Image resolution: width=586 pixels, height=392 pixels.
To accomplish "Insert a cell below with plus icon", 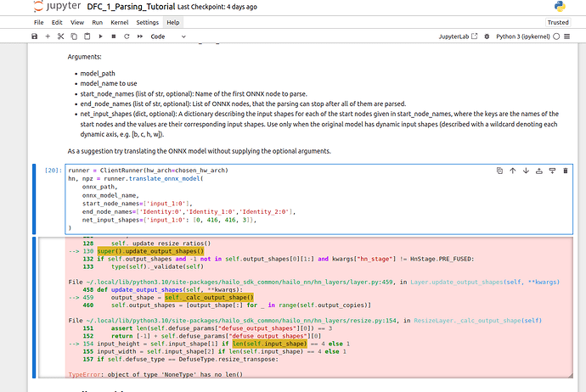I will point(48,37).
